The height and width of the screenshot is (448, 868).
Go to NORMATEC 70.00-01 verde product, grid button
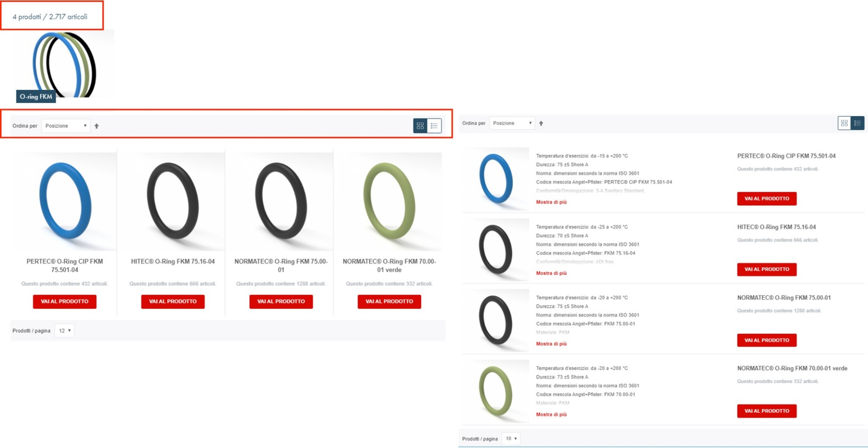point(389,302)
